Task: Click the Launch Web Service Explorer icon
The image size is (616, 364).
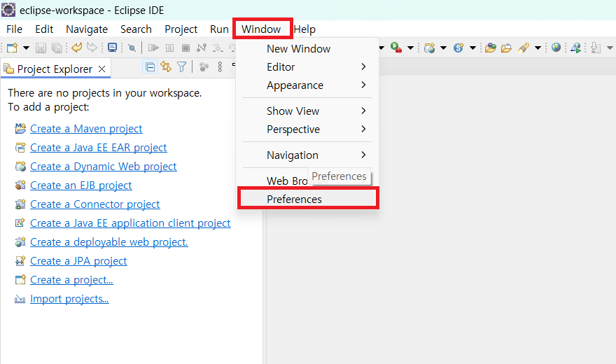Action: pyautogui.click(x=576, y=48)
